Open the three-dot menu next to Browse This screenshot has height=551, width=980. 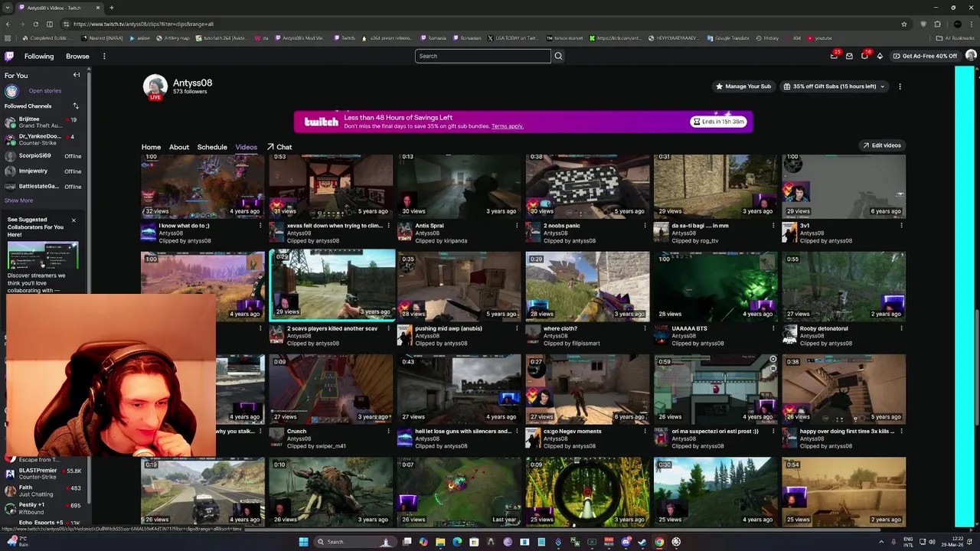click(x=104, y=56)
